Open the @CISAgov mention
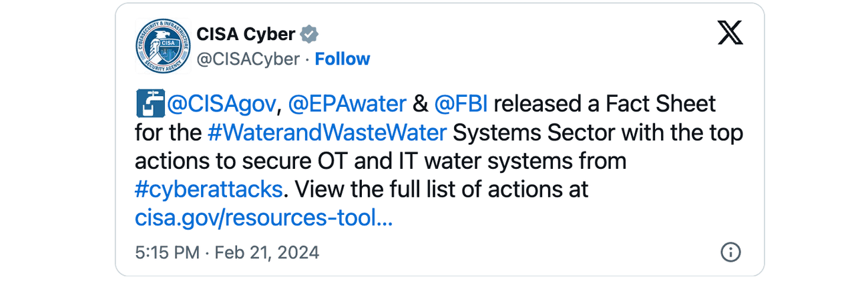The width and height of the screenshot is (868, 281). [x=221, y=104]
